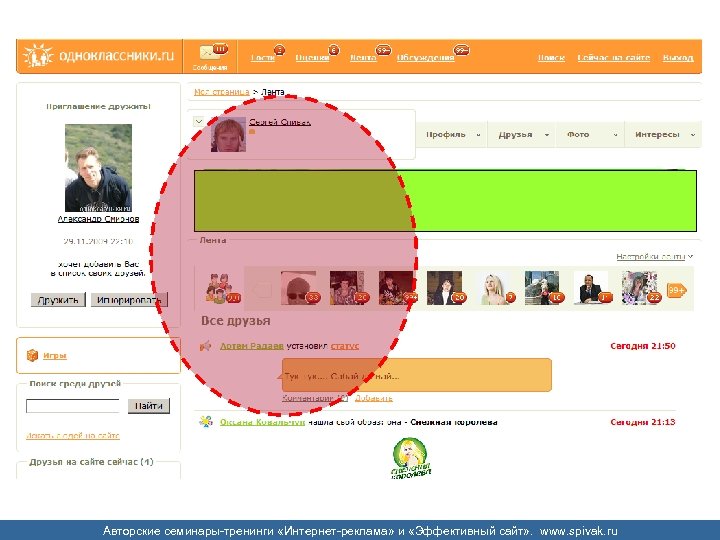Open the Игры link
The image size is (720, 540).
tap(55, 355)
